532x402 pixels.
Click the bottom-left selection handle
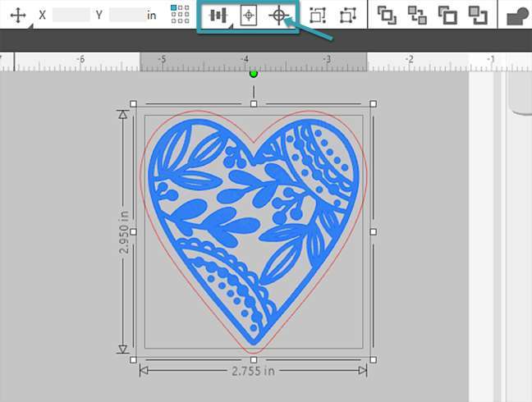(133, 359)
